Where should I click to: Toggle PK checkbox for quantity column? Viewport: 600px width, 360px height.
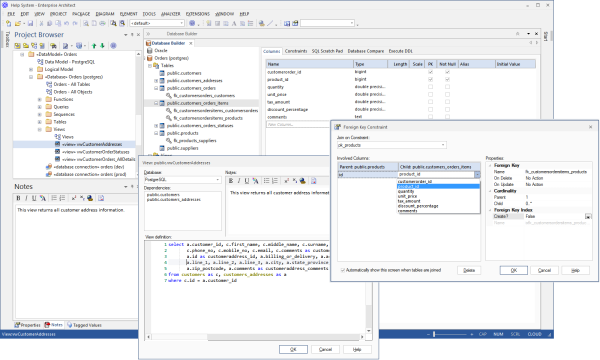430,87
